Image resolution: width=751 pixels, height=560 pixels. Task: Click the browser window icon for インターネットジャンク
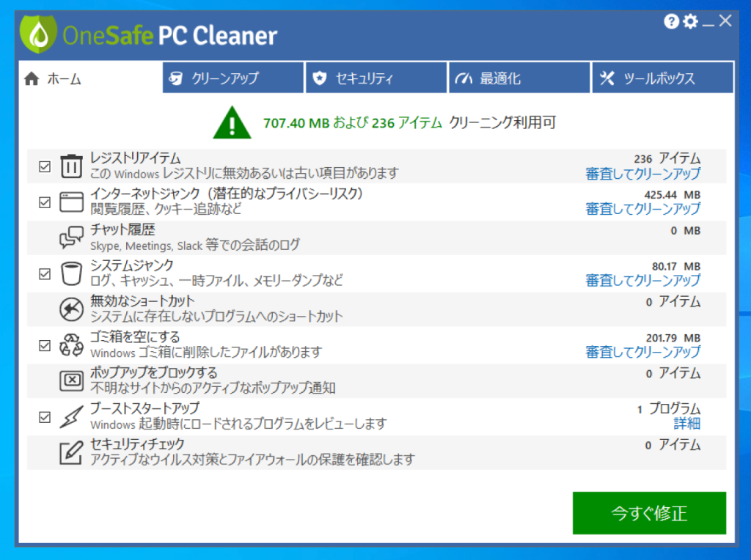[71, 202]
